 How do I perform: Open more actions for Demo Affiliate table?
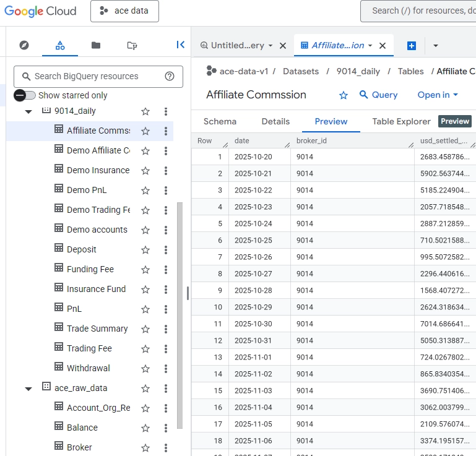coord(166,151)
